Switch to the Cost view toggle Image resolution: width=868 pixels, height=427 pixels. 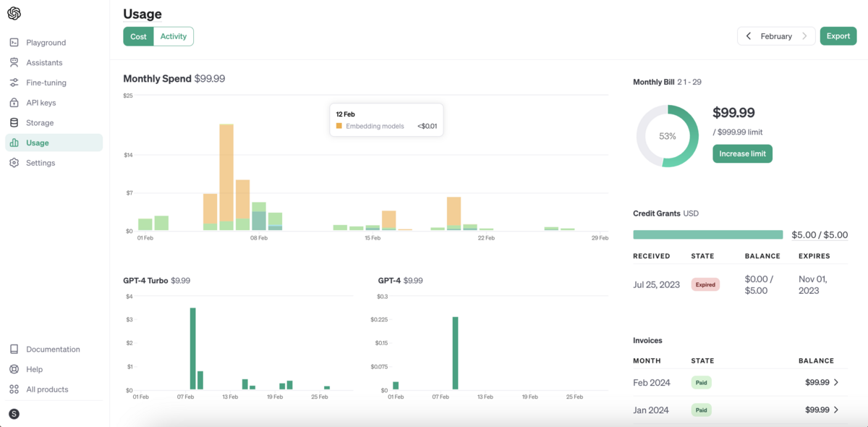point(138,36)
